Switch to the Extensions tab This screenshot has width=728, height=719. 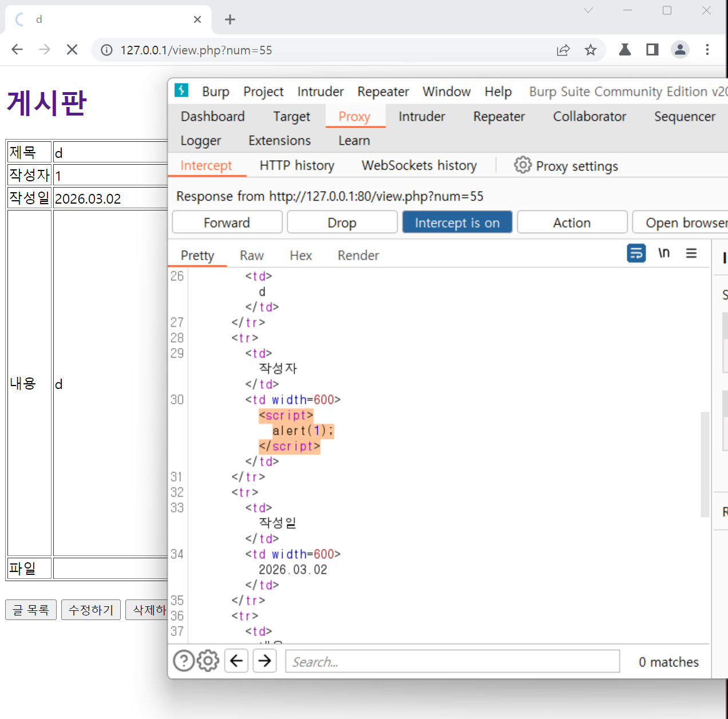coord(279,140)
